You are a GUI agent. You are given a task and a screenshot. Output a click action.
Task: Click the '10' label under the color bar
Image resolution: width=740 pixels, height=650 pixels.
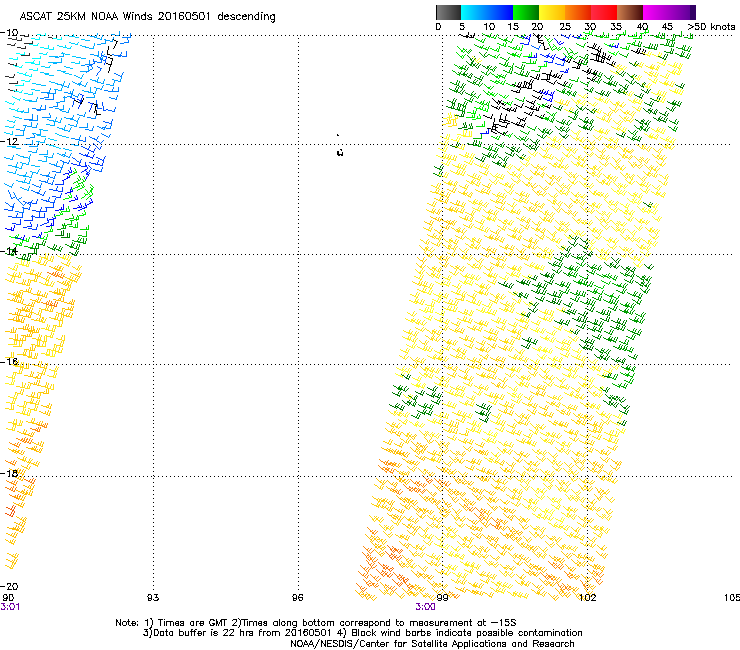click(489, 27)
